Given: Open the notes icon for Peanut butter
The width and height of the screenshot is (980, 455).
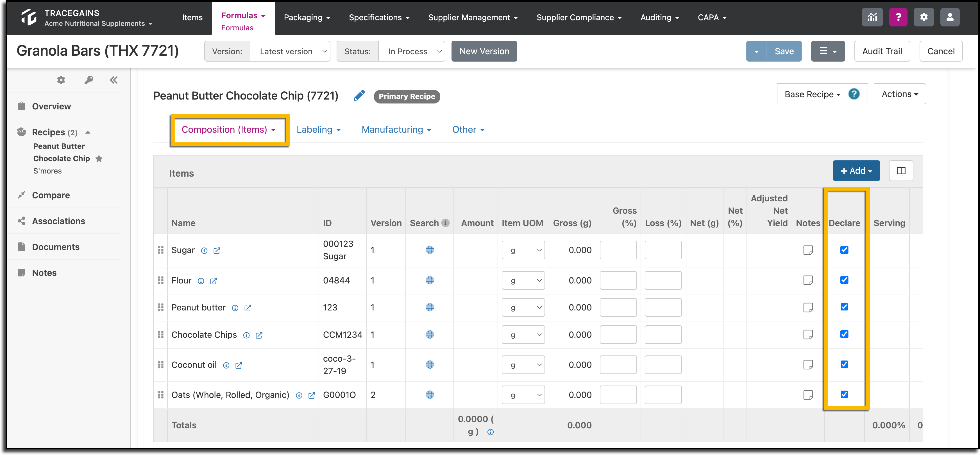Looking at the screenshot, I should tap(808, 307).
